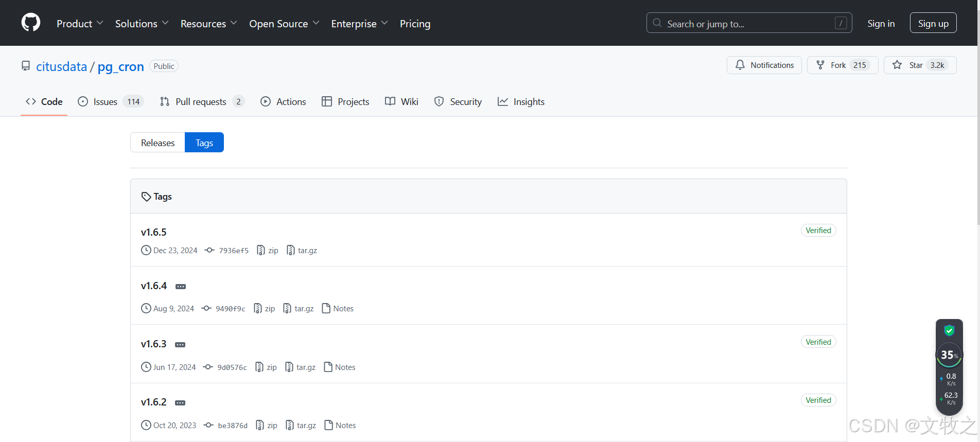Open the Insights tab
980x442 pixels.
521,101
